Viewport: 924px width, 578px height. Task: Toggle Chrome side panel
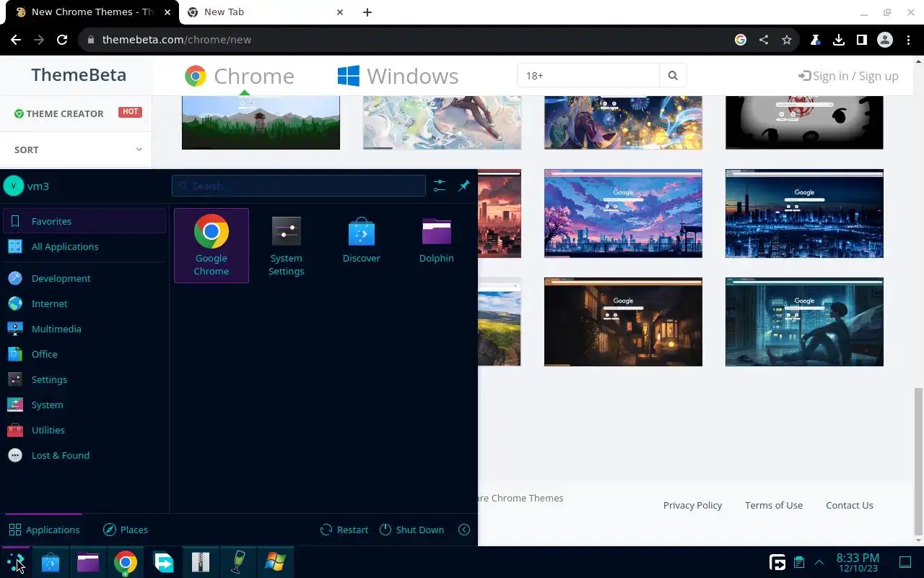click(x=862, y=40)
